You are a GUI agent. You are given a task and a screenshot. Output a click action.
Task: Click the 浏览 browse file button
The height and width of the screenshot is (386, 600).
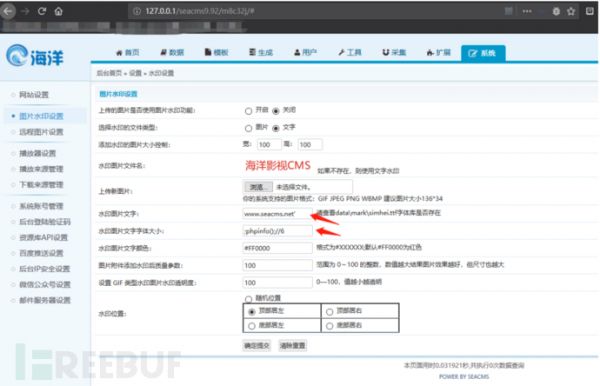click(258, 187)
